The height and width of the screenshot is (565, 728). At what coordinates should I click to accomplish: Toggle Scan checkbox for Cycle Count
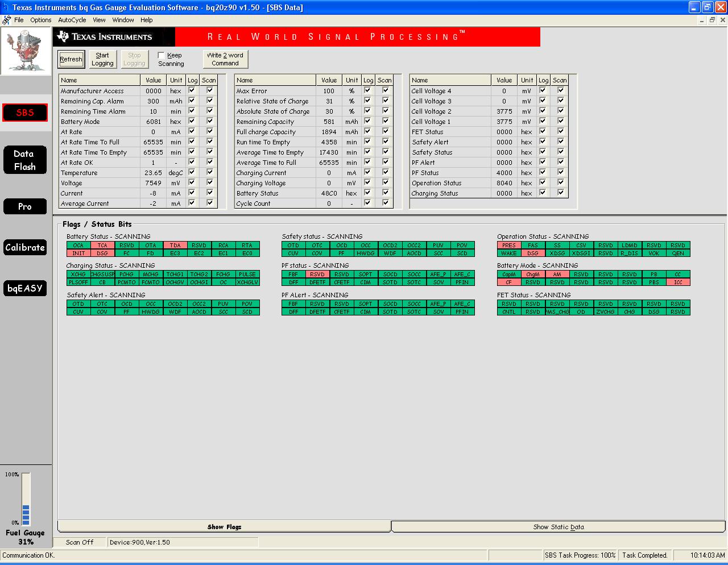pyautogui.click(x=386, y=203)
